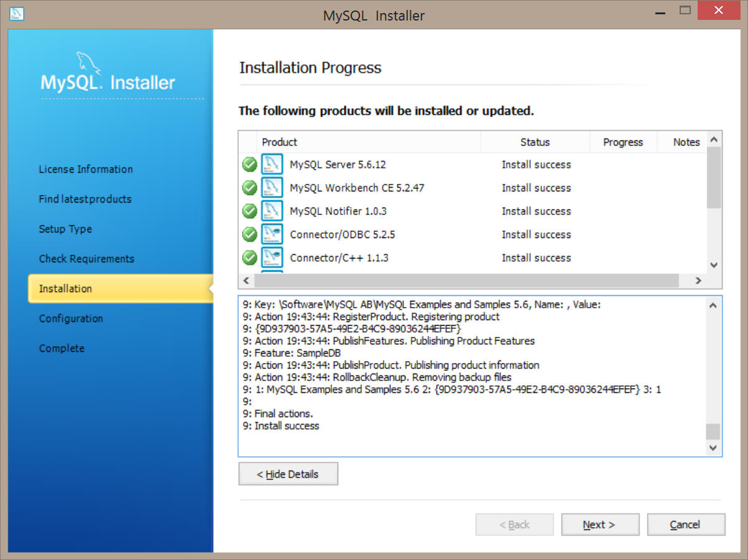Click the MySQL Server 5.6.12 product icon
This screenshot has width=748, height=560.
[x=272, y=165]
